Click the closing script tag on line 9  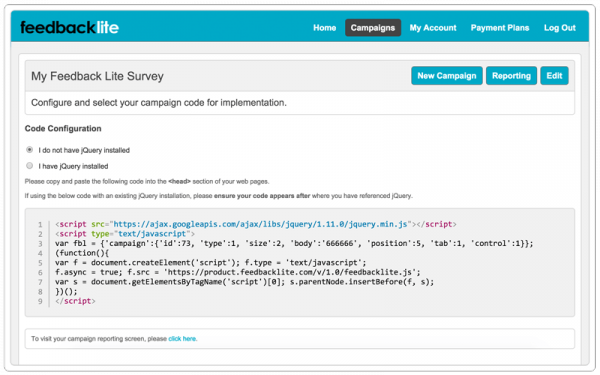(x=75, y=301)
